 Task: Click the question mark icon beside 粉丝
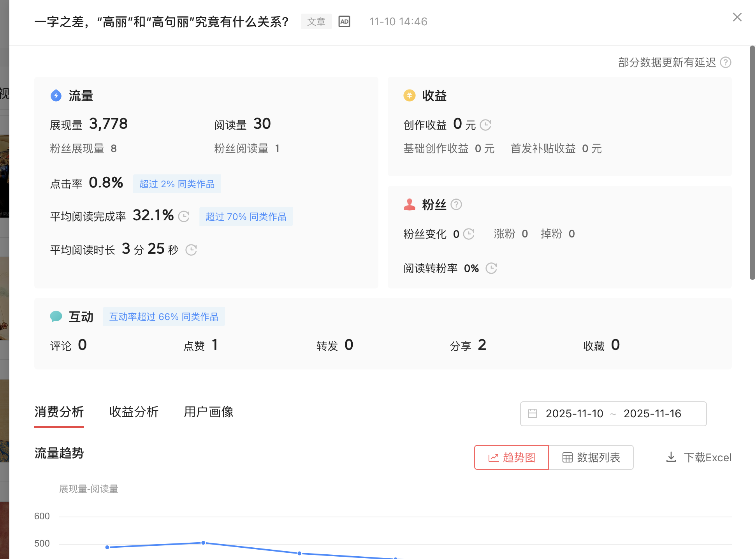click(x=456, y=204)
